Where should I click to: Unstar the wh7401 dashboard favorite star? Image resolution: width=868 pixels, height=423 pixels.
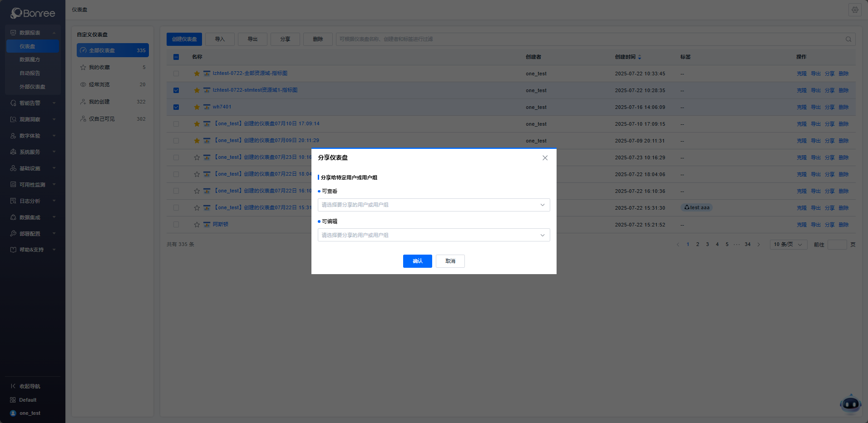[197, 107]
